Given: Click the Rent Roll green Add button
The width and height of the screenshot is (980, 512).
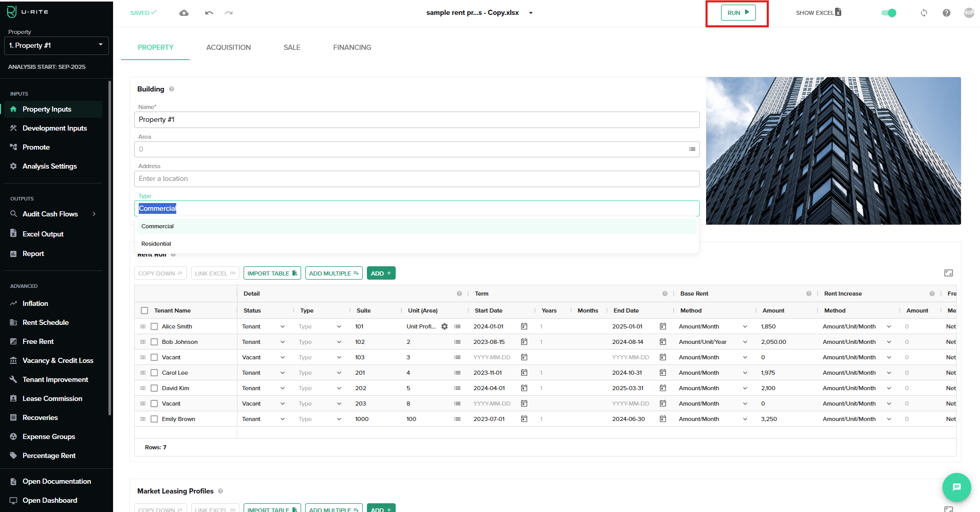Looking at the screenshot, I should 381,273.
